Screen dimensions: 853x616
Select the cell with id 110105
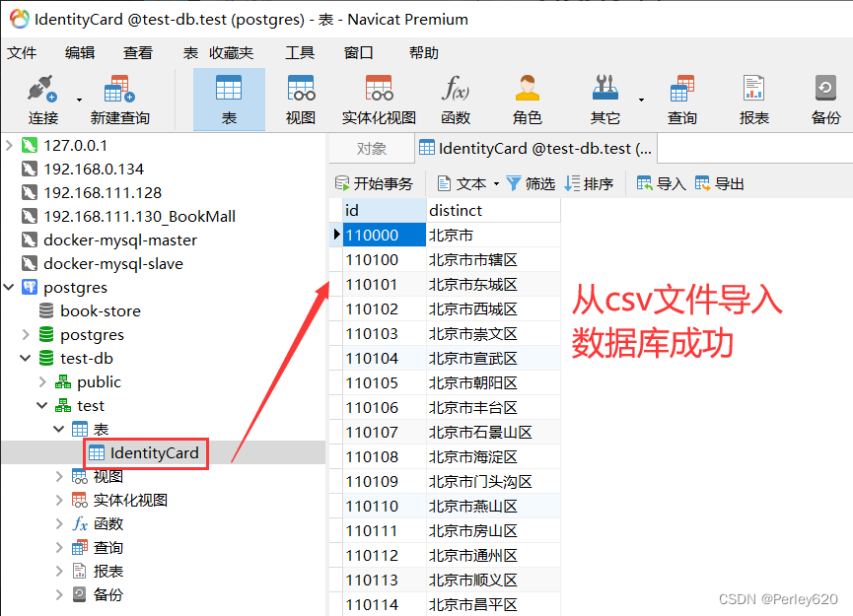click(x=384, y=382)
